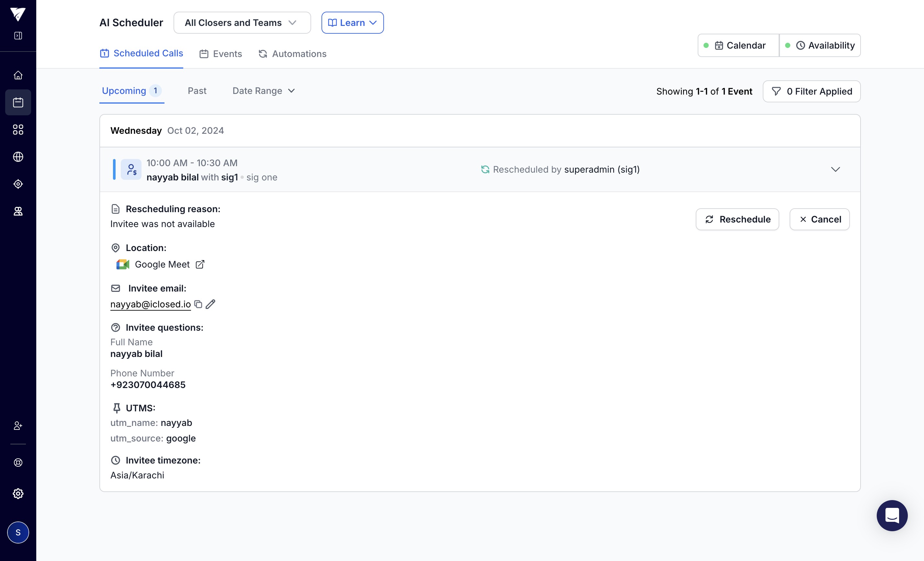Click the add user icon in sidebar
The image size is (924, 561).
click(18, 426)
